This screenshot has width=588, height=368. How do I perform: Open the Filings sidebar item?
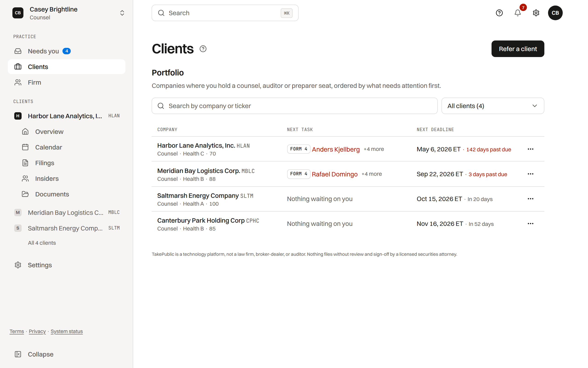coord(70,163)
